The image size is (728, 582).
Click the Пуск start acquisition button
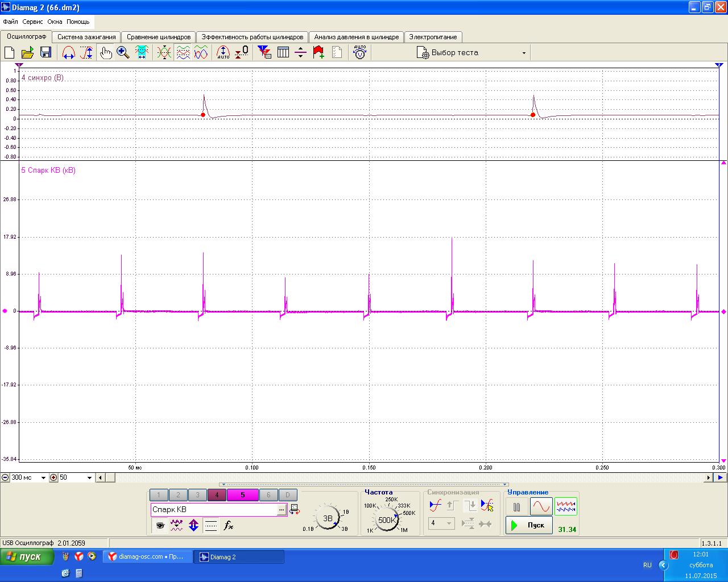(529, 525)
